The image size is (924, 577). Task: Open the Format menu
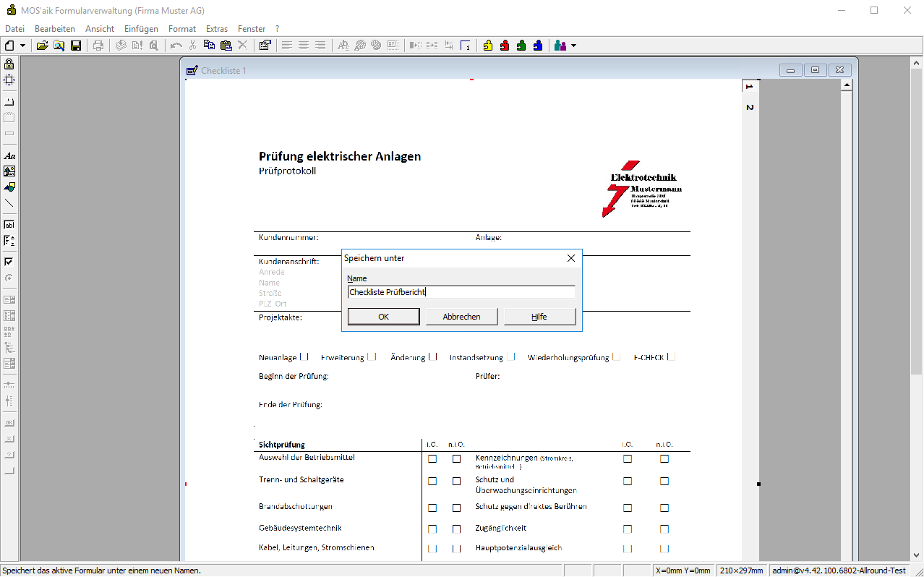181,29
